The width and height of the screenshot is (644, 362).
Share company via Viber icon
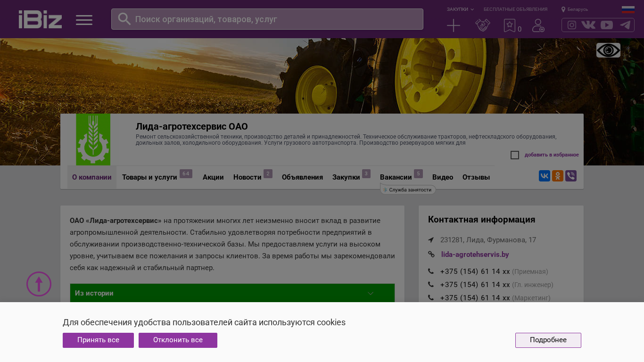pos(571,176)
